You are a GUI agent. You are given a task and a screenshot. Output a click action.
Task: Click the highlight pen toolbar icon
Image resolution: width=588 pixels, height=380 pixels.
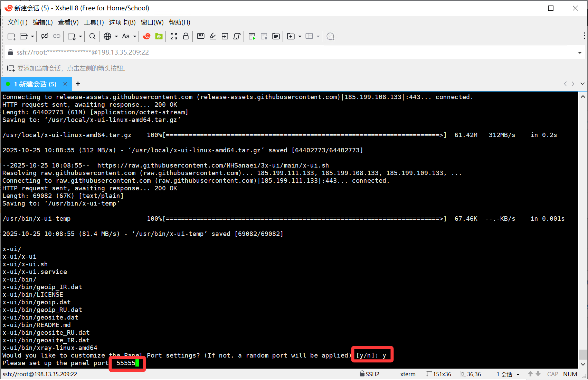coord(213,36)
